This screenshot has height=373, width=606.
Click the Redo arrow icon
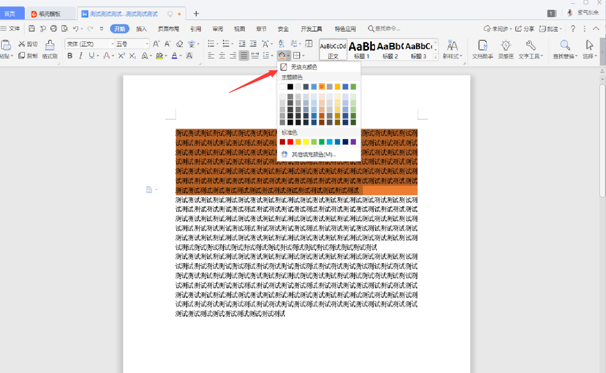[x=90, y=29]
